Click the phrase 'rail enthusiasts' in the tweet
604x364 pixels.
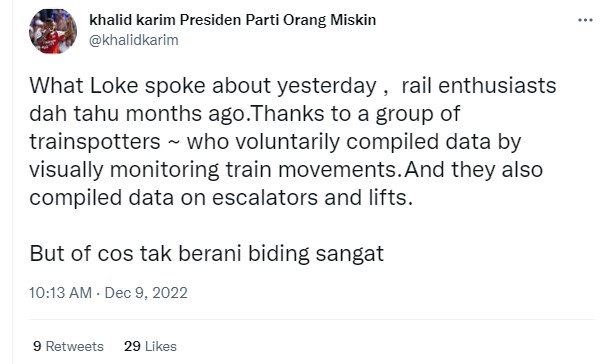(x=479, y=86)
